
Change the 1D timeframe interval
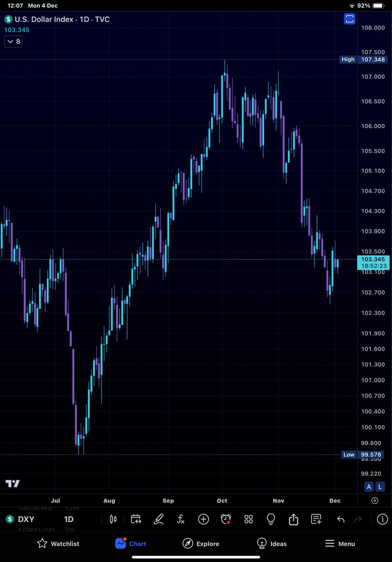pos(69,519)
